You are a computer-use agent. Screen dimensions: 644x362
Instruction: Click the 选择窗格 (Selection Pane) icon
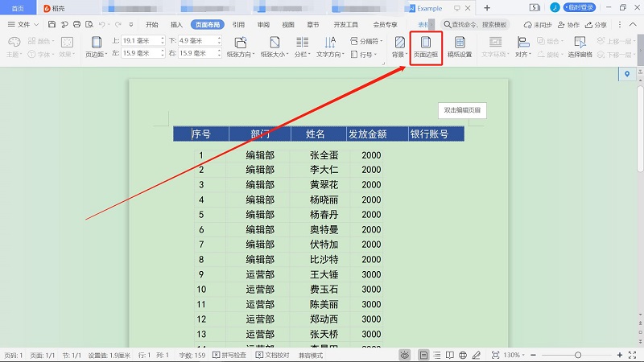click(x=580, y=47)
